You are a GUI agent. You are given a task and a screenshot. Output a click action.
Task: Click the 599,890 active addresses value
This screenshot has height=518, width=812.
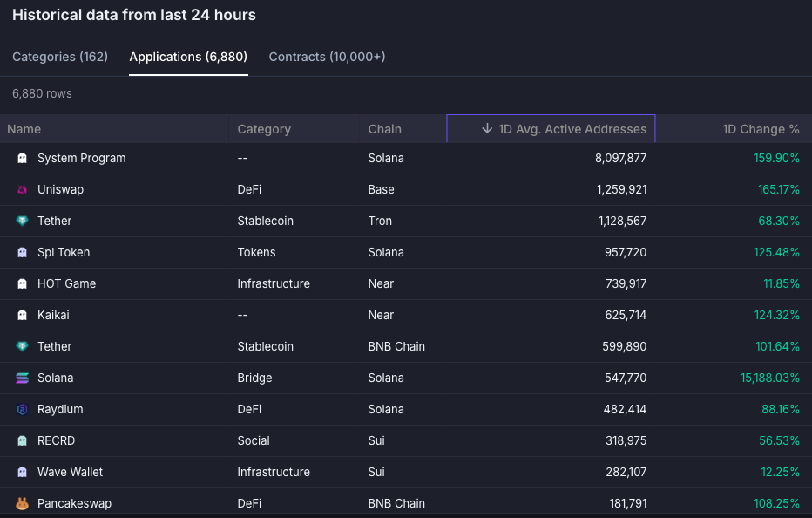(624, 346)
